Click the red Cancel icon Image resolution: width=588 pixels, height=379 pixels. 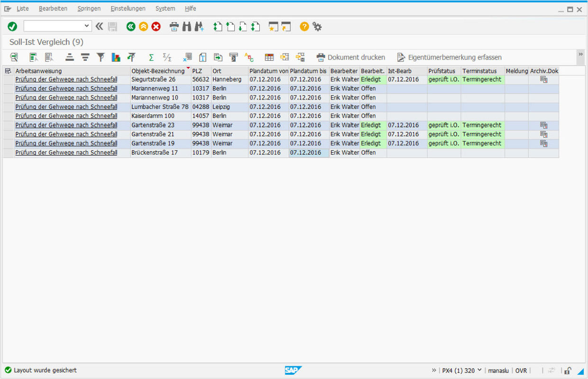coord(156,27)
